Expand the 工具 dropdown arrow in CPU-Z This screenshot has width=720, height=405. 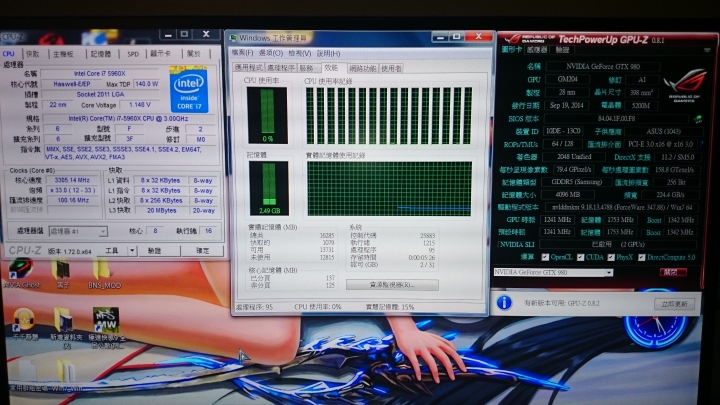[x=132, y=251]
